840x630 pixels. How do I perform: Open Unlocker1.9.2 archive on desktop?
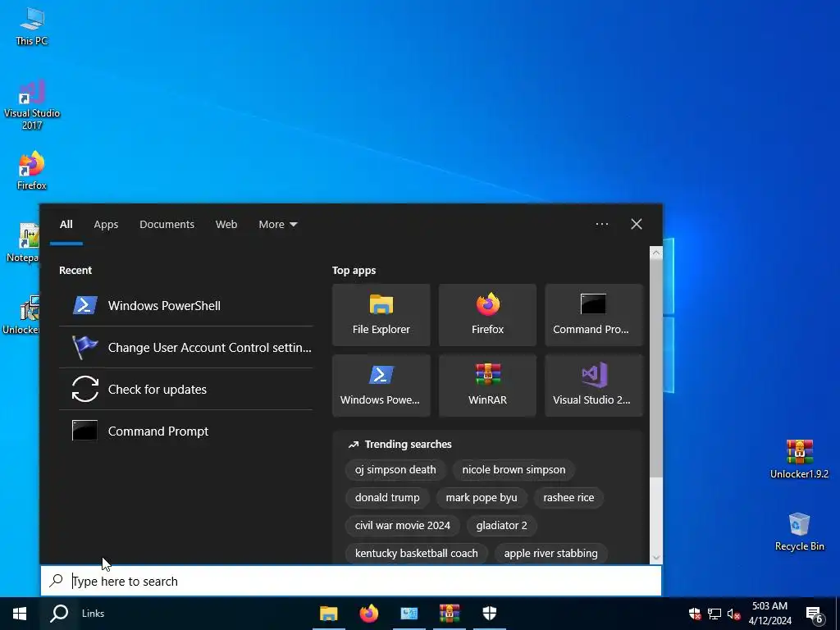799,459
